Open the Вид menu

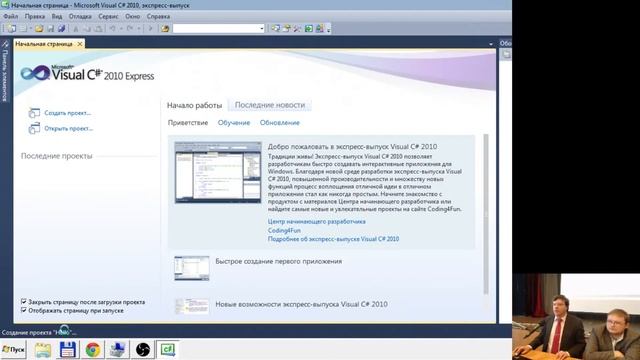[57, 16]
